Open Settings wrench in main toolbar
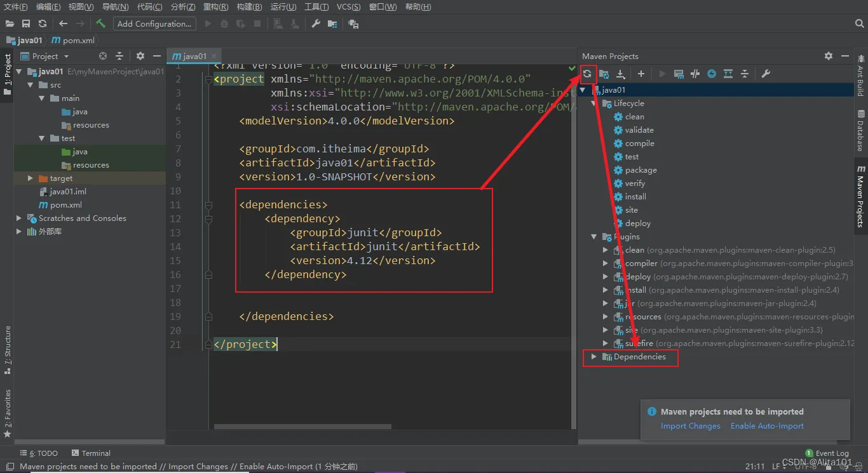Viewport: 868px width, 473px height. coord(315,23)
